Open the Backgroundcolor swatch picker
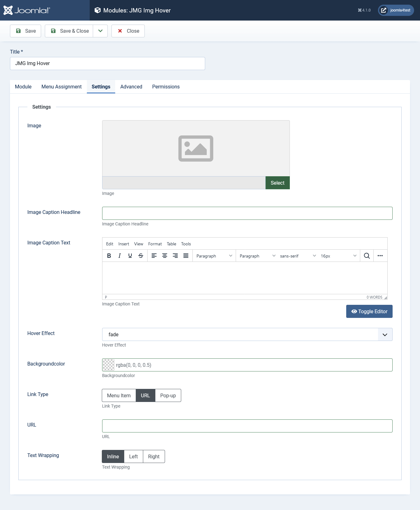The height and width of the screenshot is (510, 420). tap(109, 365)
